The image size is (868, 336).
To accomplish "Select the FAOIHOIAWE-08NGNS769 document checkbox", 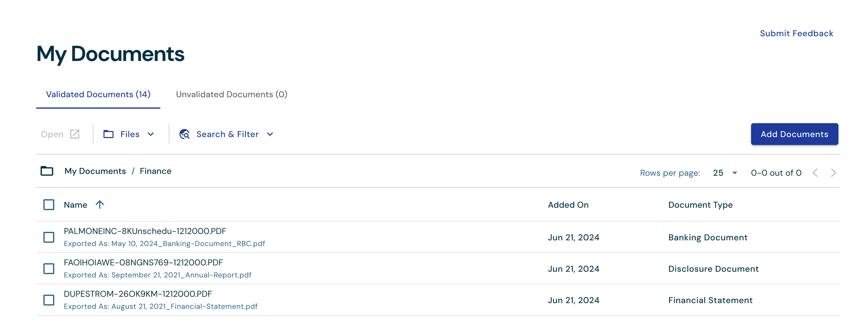I will (49, 269).
